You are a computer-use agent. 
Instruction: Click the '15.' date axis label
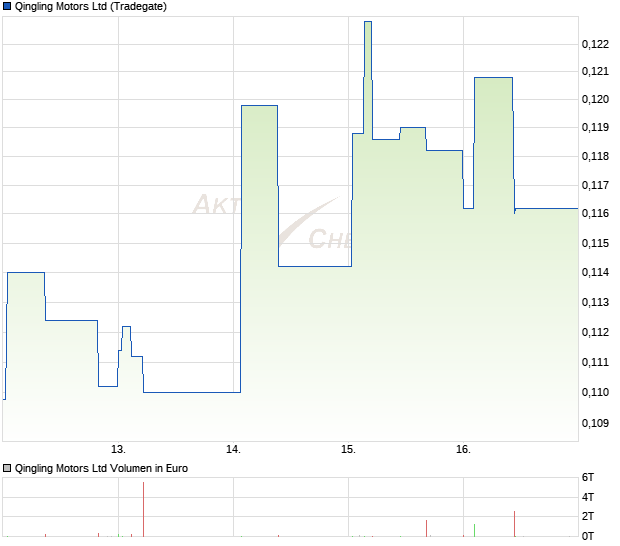click(x=348, y=450)
